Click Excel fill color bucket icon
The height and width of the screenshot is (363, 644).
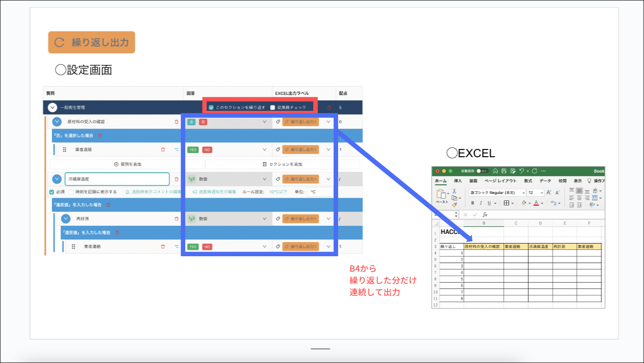click(524, 203)
